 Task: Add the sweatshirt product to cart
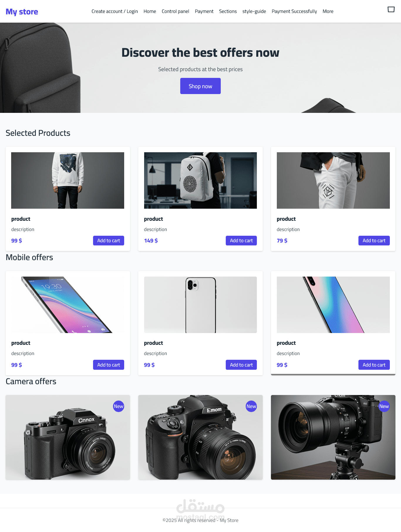click(109, 240)
